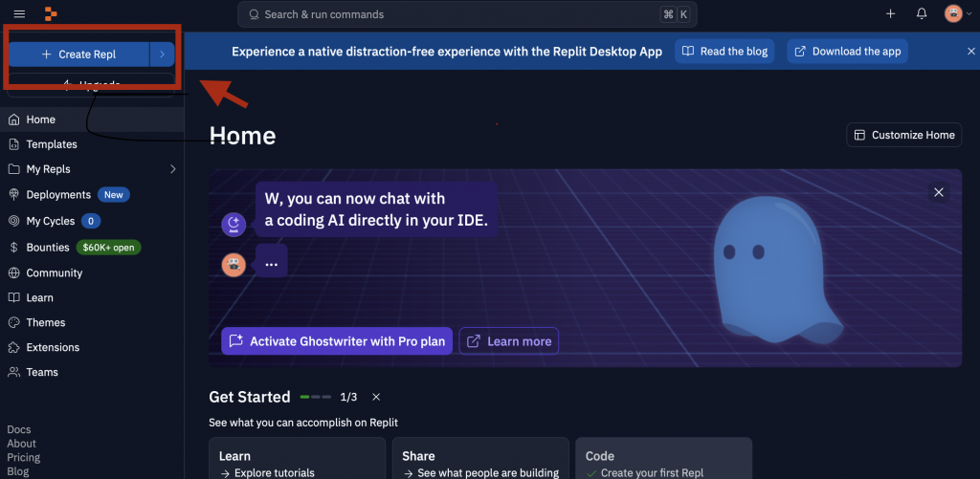
Task: Open notifications bell
Action: (922, 13)
